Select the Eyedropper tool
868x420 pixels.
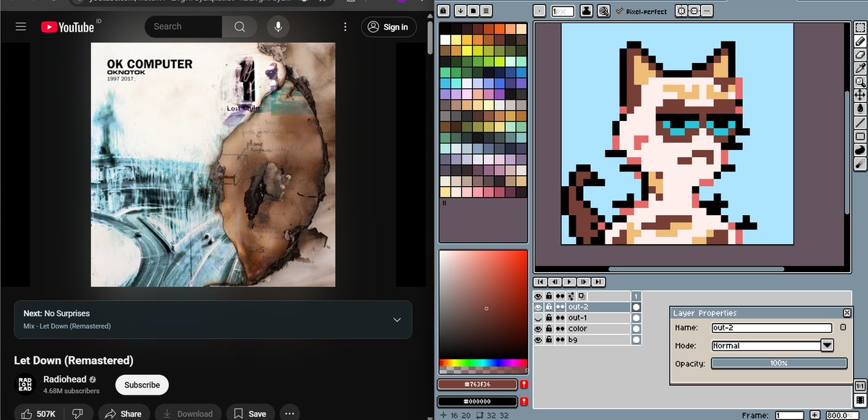click(860, 68)
